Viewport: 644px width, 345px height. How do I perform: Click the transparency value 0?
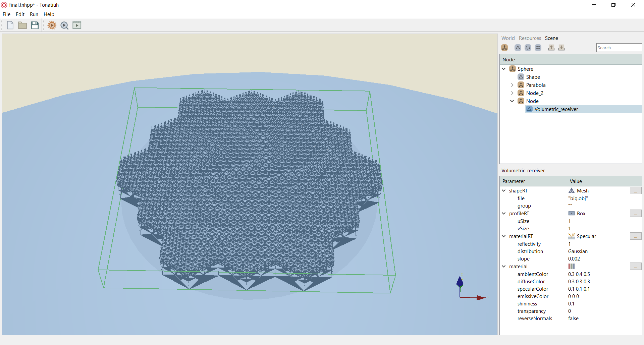(570, 311)
